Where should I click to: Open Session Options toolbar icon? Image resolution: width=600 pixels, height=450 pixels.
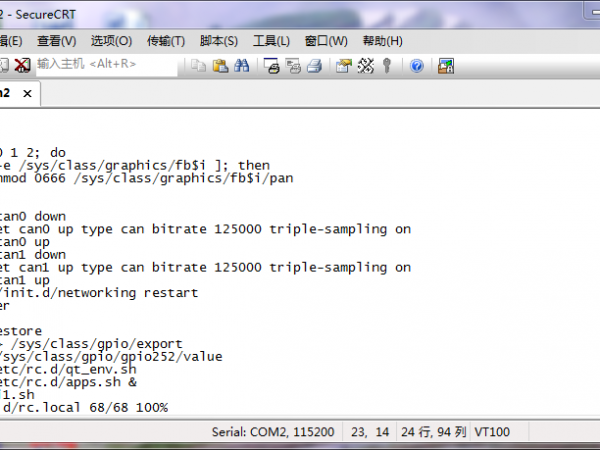[344, 65]
